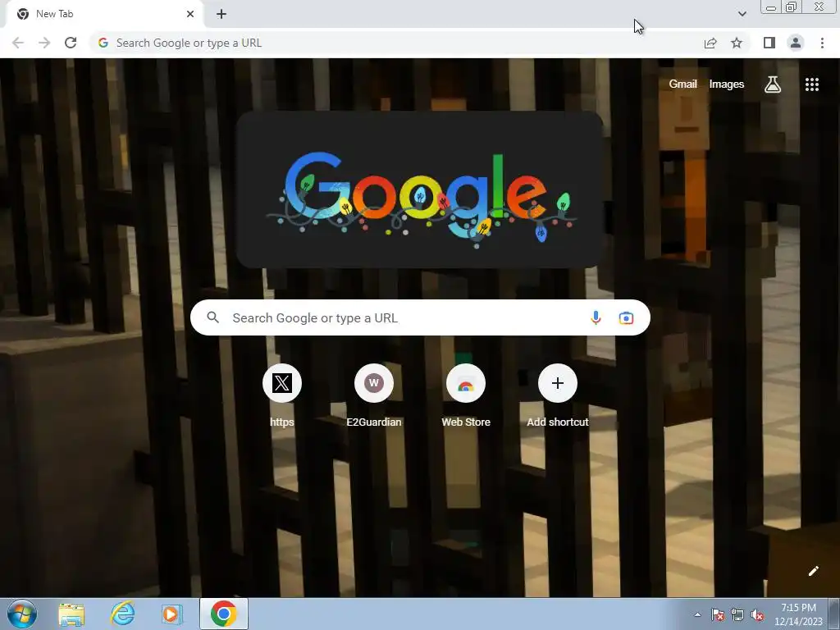Open Windows Media Player from taskbar
Image resolution: width=840 pixels, height=630 pixels.
(172, 614)
